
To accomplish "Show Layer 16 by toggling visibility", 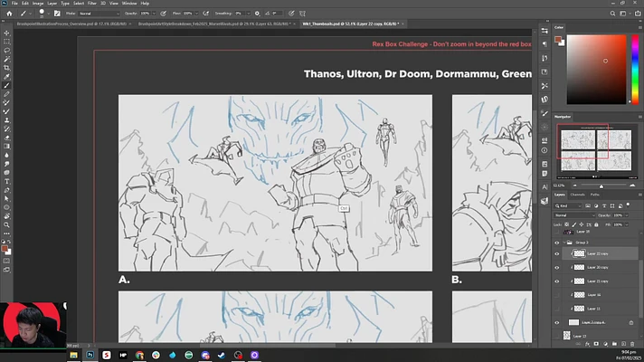I will click(x=557, y=295).
